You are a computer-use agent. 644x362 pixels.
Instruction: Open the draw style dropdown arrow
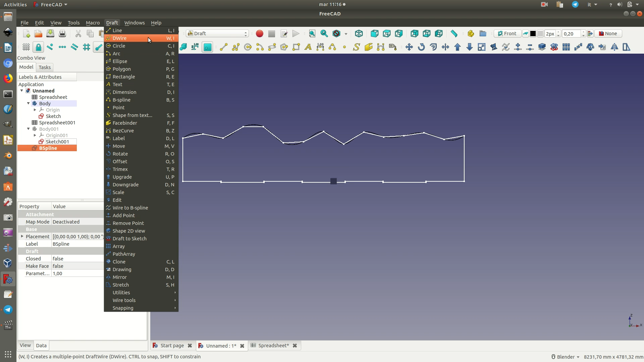coord(346,34)
